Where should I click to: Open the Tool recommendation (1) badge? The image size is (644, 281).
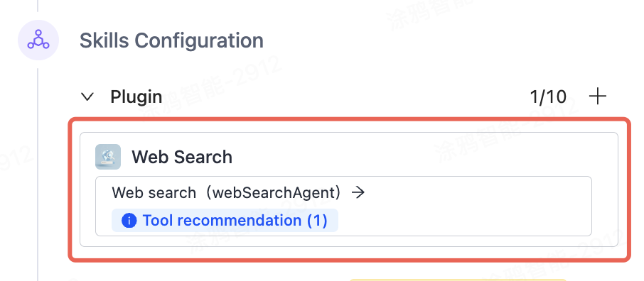[x=225, y=220]
